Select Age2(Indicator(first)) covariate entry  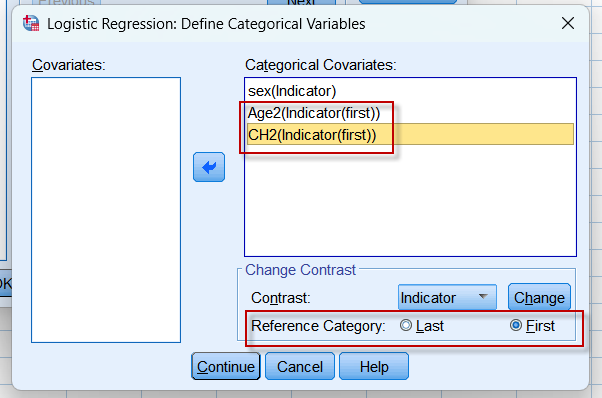click(314, 113)
